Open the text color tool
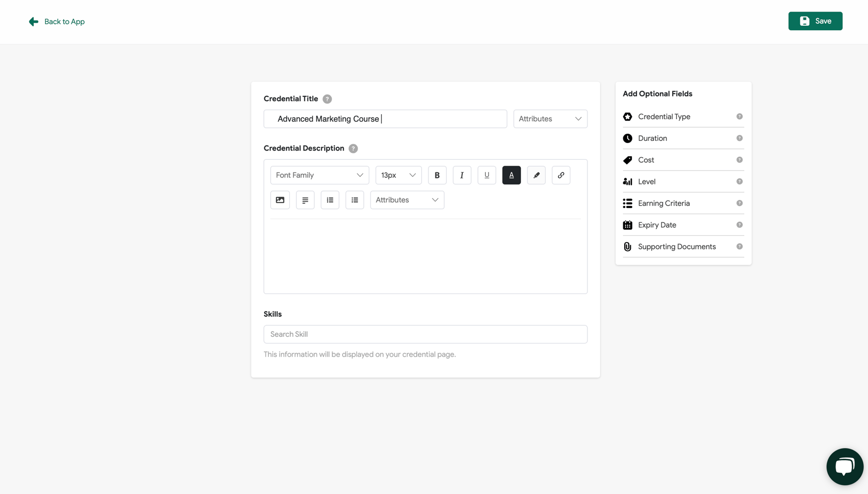Image resolution: width=868 pixels, height=494 pixels. pyautogui.click(x=511, y=175)
